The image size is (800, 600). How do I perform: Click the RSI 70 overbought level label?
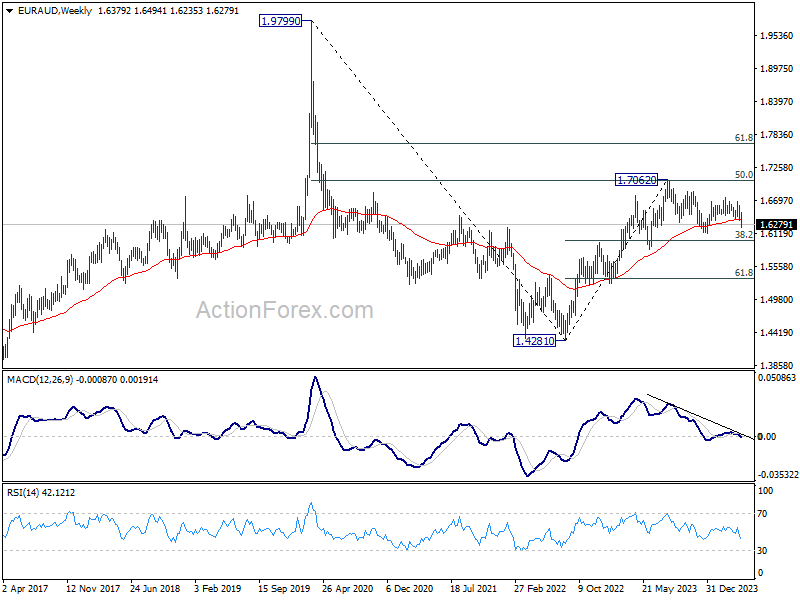[762, 514]
